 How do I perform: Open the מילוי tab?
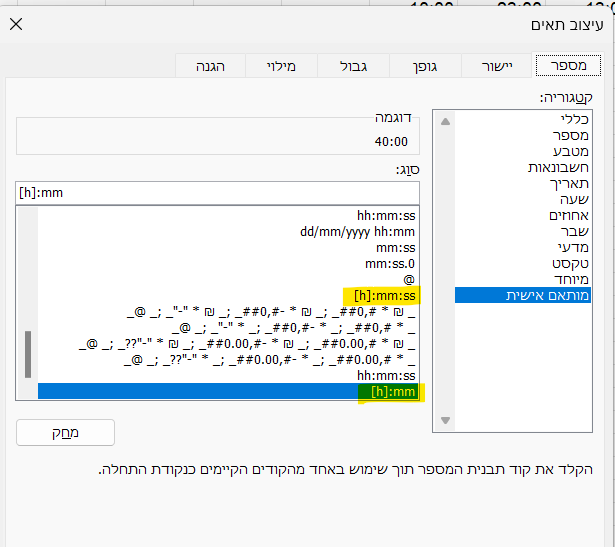point(281,66)
